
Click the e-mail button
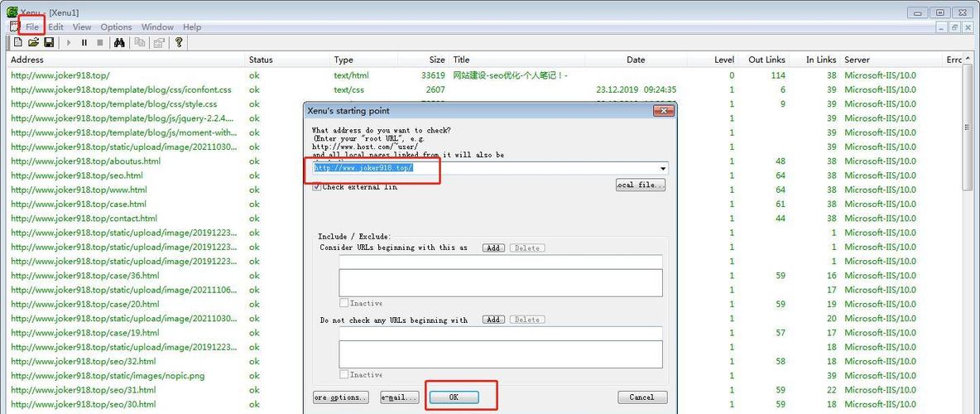(400, 397)
